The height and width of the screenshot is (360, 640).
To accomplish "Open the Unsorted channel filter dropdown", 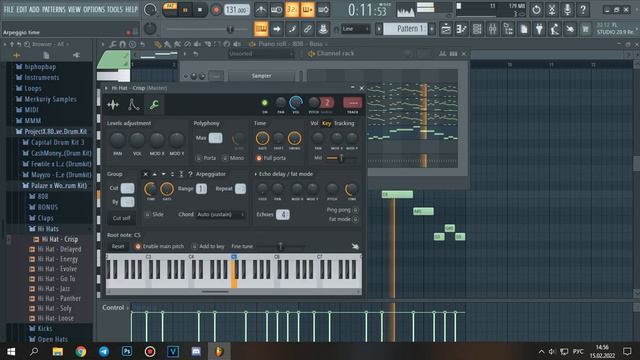I will point(261,53).
